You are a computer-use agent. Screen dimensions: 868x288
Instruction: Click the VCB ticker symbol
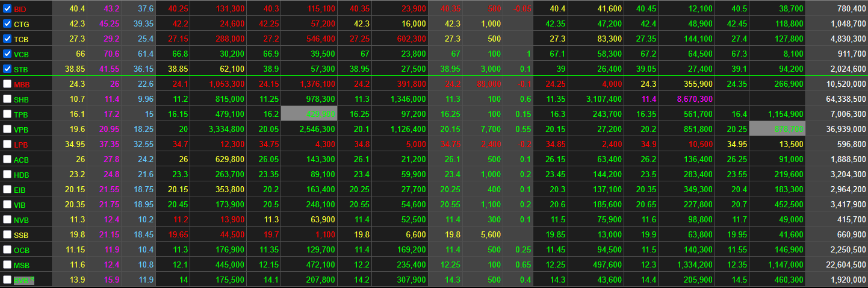click(21, 55)
